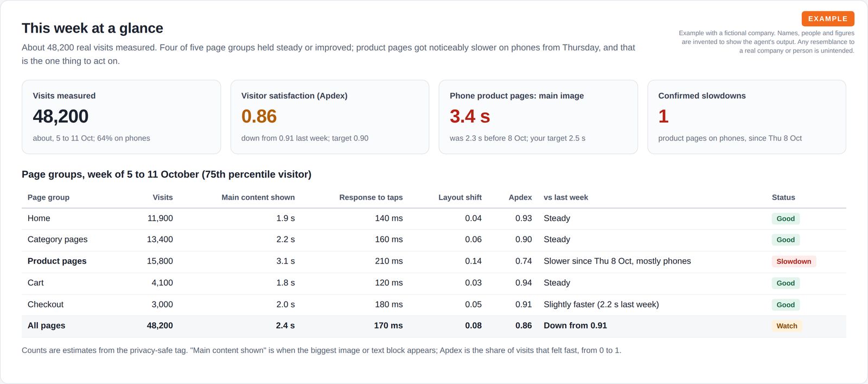Click the 140 ms response value
This screenshot has height=384, width=868.
[x=389, y=218]
